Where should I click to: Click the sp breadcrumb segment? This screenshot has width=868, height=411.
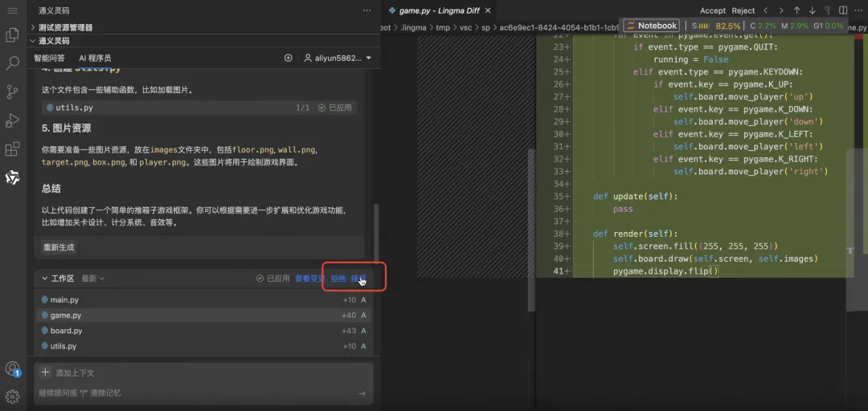pyautogui.click(x=486, y=26)
